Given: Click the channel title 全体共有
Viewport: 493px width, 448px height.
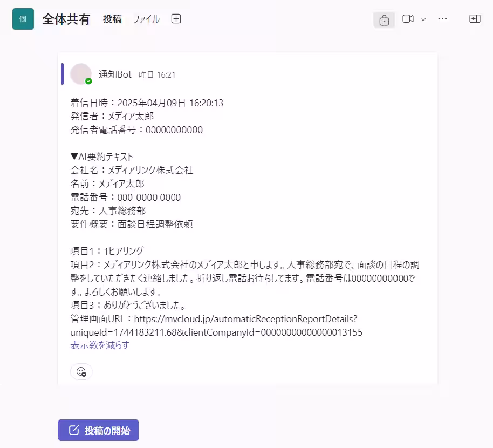Looking at the screenshot, I should click(x=66, y=18).
